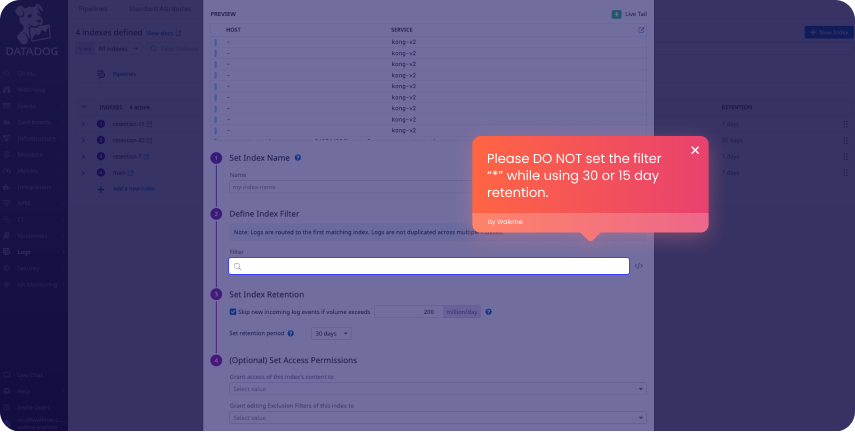Open Logs in the sidebar
The height and width of the screenshot is (432, 855).
[x=24, y=252]
